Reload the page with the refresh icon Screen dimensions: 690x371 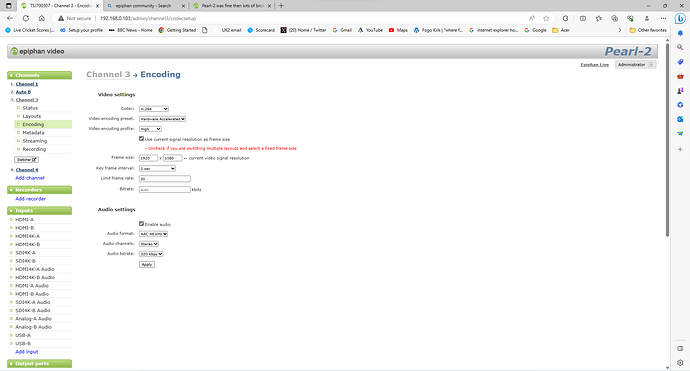[26, 18]
